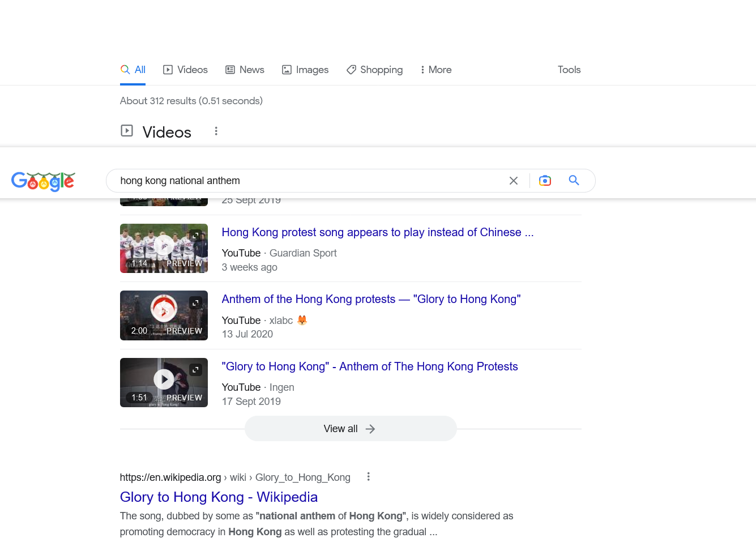The height and width of the screenshot is (542, 756).
Task: Open three-dot menu beside Videos heading
Action: coord(216,131)
